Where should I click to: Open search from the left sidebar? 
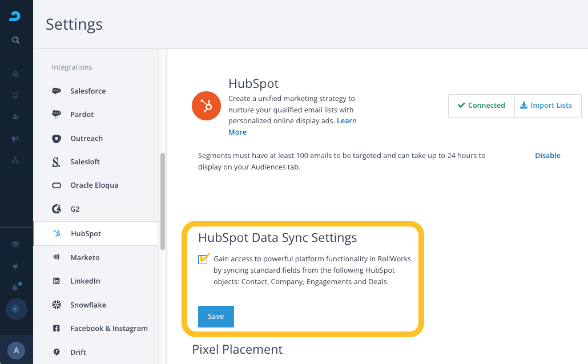[16, 40]
